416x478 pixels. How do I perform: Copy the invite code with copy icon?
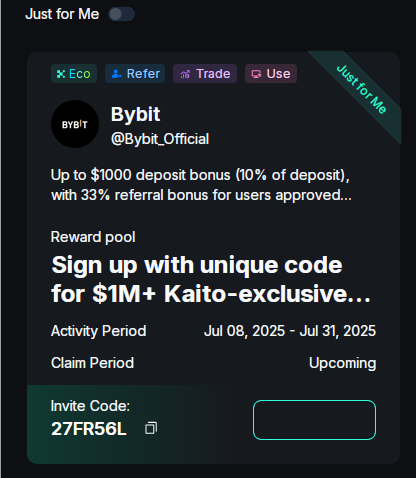[151, 428]
